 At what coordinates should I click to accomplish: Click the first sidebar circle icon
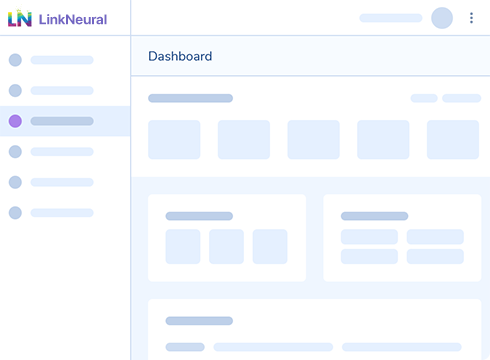[15, 60]
